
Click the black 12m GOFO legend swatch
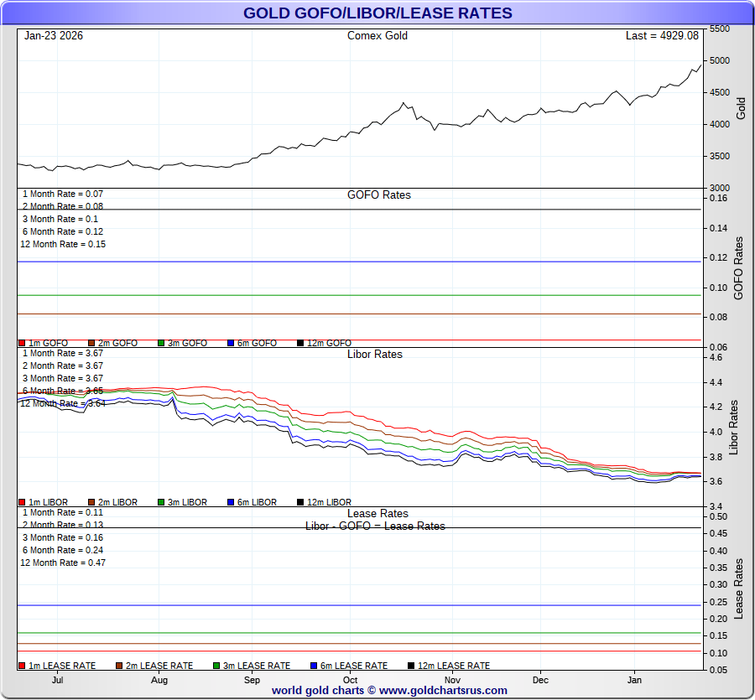(x=300, y=343)
